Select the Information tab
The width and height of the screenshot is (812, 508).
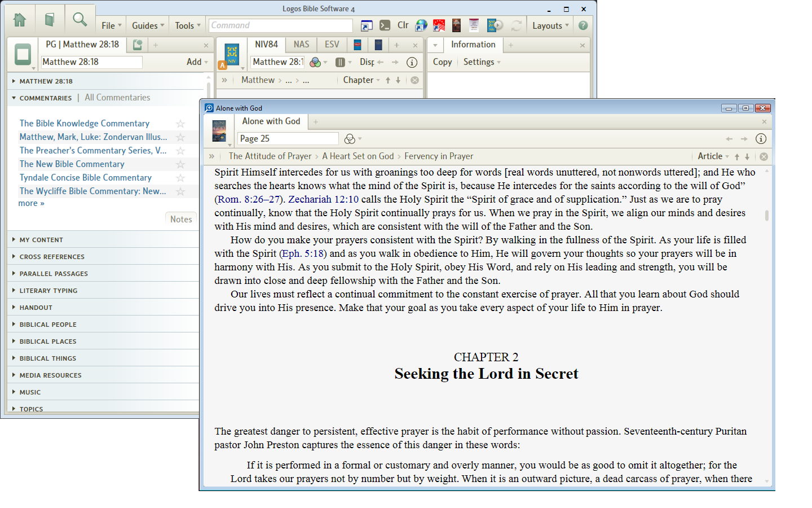tap(473, 45)
